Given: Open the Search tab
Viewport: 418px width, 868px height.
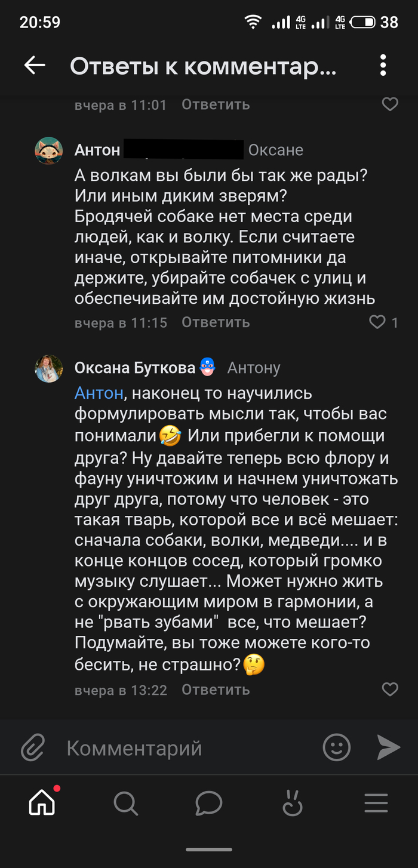Looking at the screenshot, I should pos(125,804).
